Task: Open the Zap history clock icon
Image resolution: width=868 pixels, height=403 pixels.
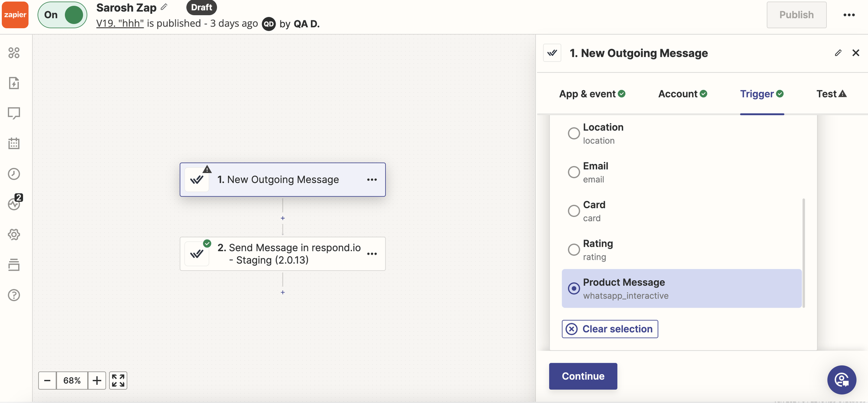Action: point(14,174)
